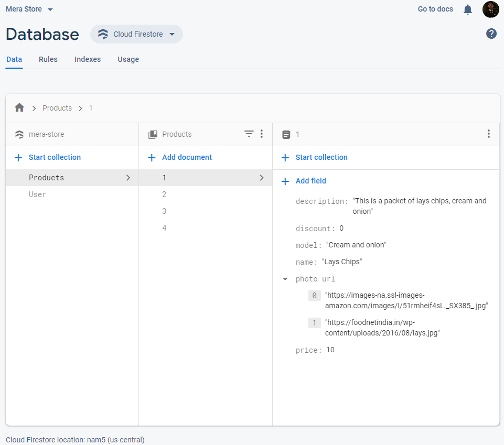Click the Products collection icon in header

(x=153, y=134)
